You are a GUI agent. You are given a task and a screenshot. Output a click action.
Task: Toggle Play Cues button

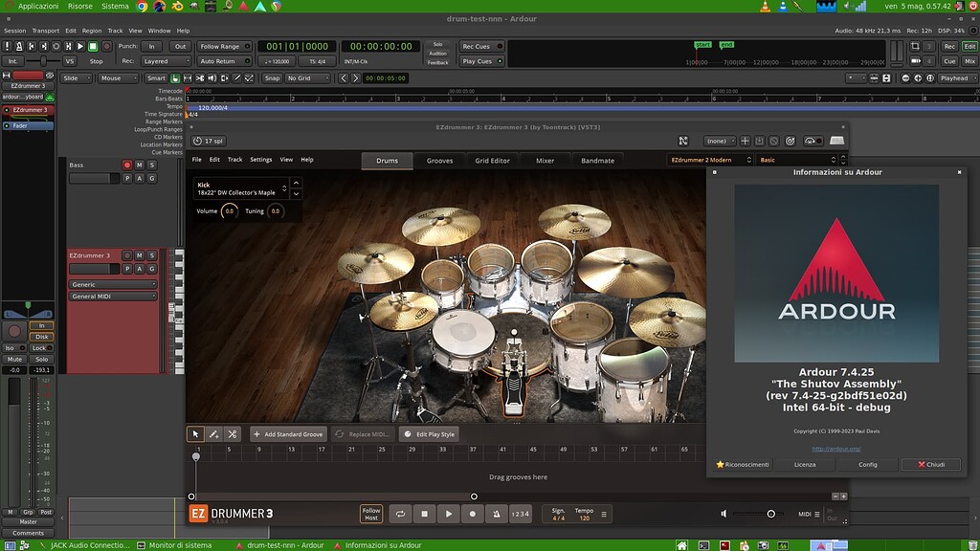(482, 61)
